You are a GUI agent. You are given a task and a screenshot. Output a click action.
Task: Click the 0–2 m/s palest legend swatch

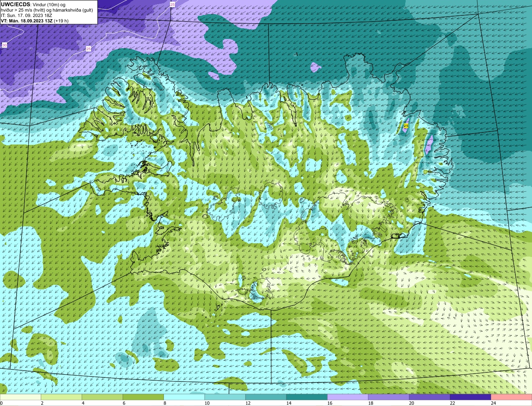pos(21,397)
